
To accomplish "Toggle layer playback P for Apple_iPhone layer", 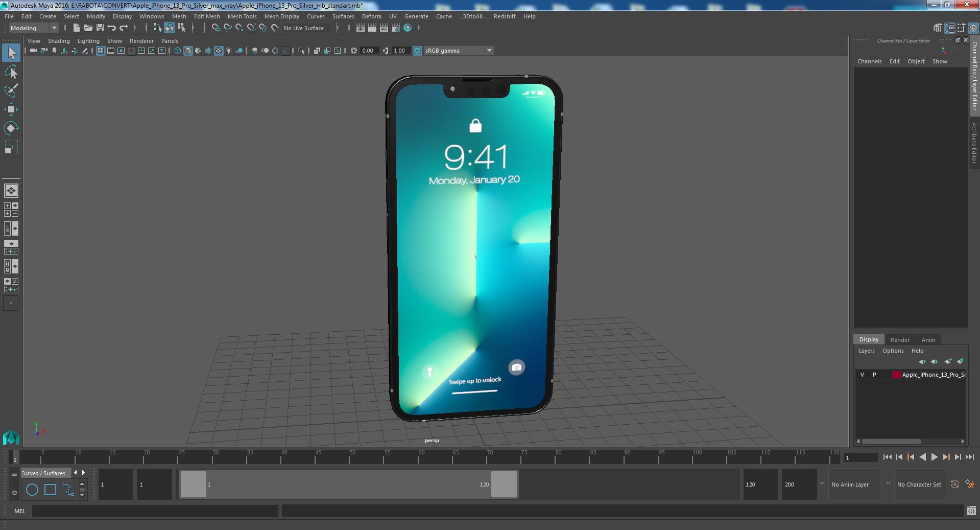I will pos(874,375).
